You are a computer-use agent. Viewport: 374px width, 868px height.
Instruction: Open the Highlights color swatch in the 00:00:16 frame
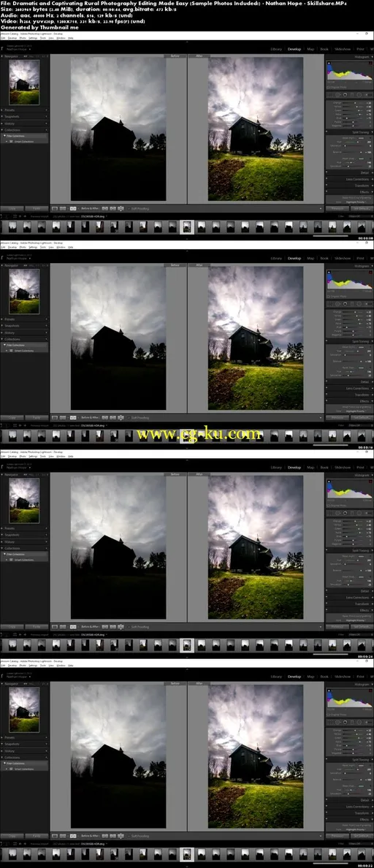[361, 347]
